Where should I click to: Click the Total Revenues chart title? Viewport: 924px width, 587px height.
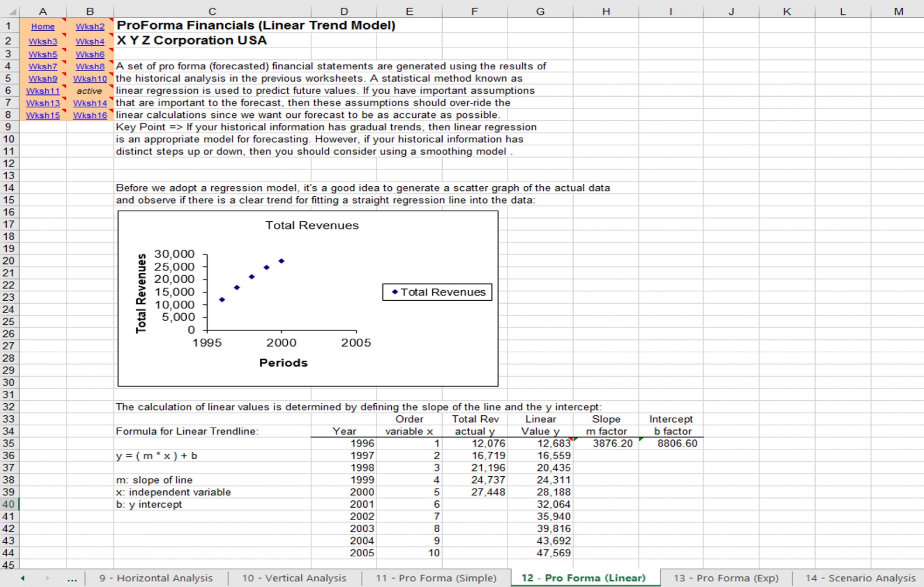pyautogui.click(x=312, y=225)
